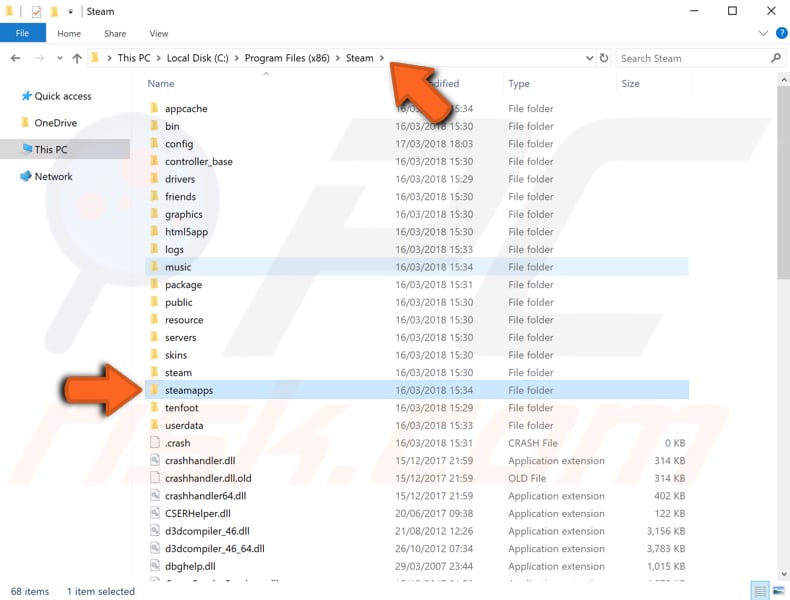Click the Properties quick access toolbar icon
Viewport: 790px width, 600px height.
[x=36, y=12]
